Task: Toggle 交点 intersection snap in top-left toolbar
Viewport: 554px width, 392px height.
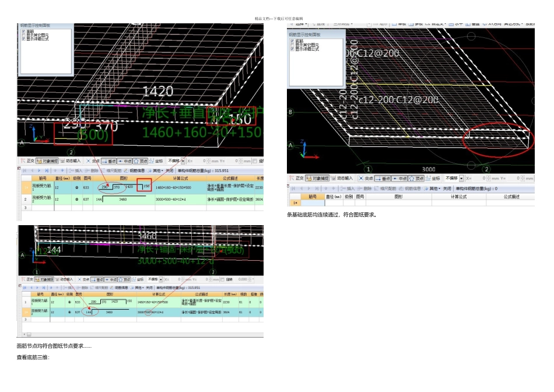Action: pos(93,161)
